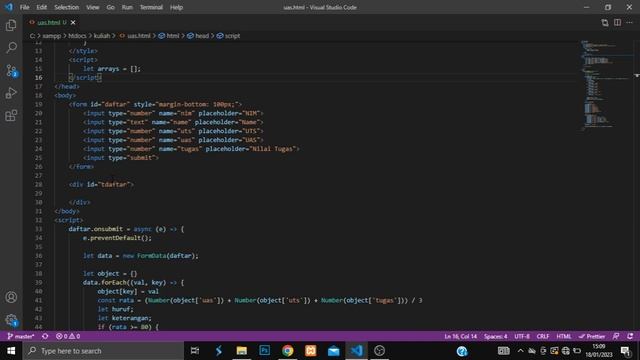Select the uas.html tab
The image size is (640, 360).
49,22
